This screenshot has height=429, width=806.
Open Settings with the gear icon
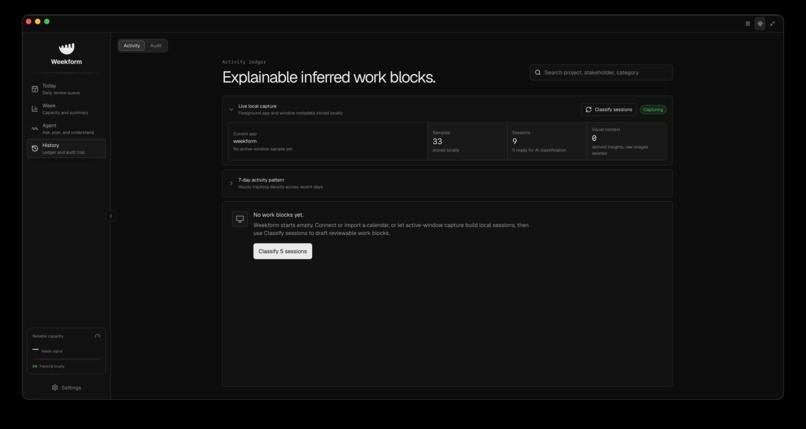pyautogui.click(x=55, y=388)
